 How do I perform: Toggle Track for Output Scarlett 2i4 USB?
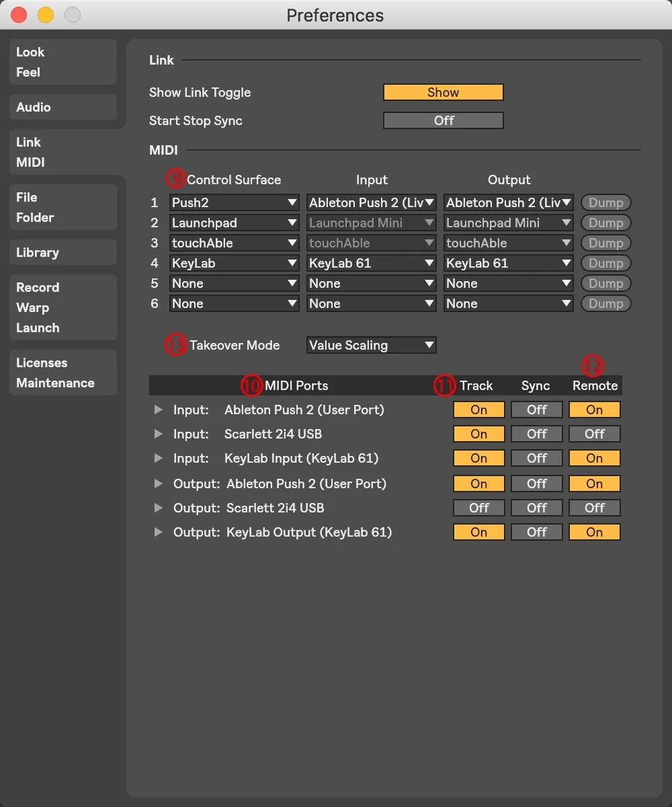[x=479, y=508]
